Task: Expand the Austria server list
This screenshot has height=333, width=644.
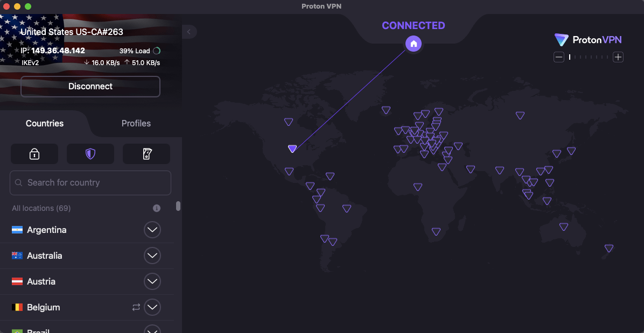Action: point(152,281)
